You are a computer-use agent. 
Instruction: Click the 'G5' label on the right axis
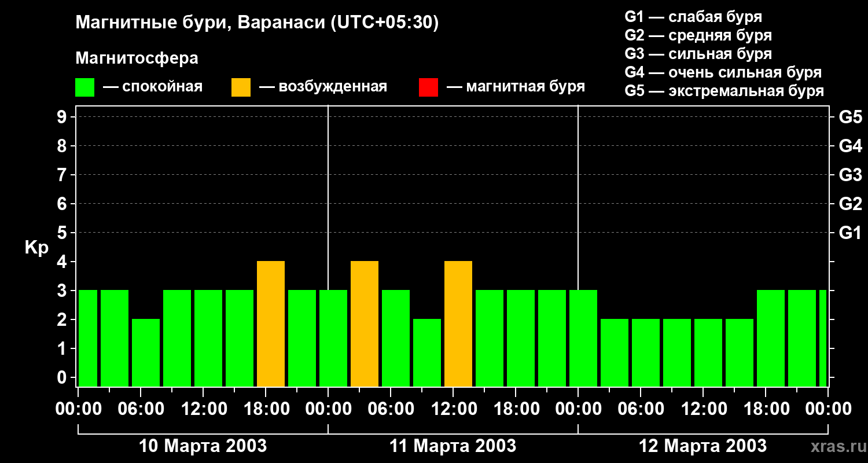coord(851,117)
